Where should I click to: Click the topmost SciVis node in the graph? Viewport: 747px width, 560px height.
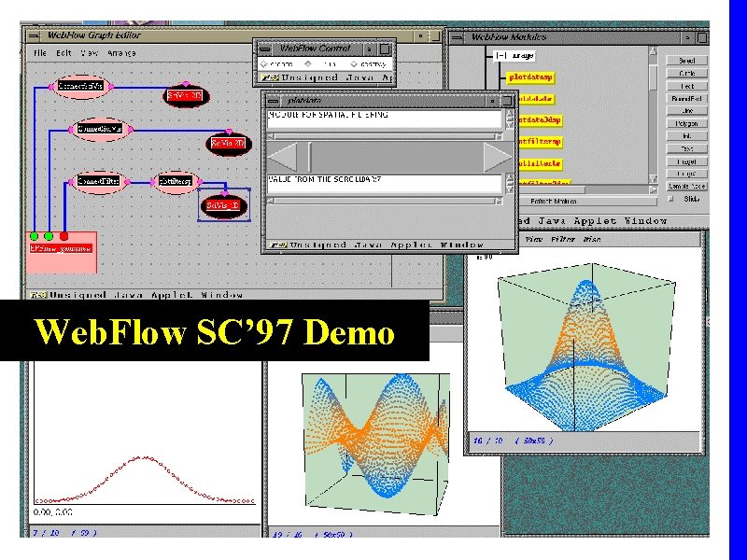pyautogui.click(x=185, y=96)
